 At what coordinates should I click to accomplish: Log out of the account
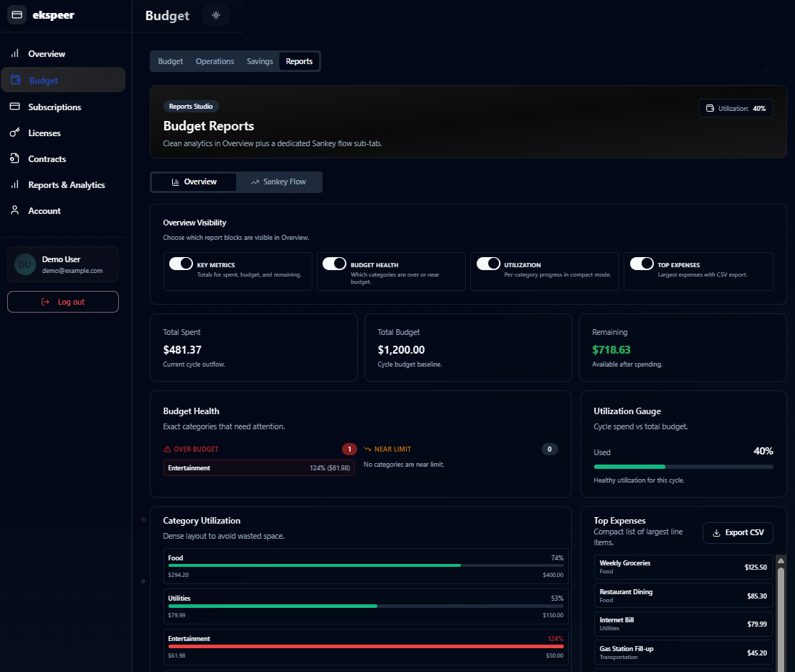(63, 302)
